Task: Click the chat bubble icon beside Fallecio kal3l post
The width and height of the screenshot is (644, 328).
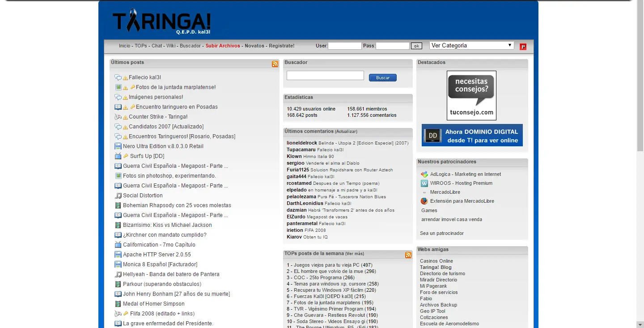Action: tap(118, 77)
